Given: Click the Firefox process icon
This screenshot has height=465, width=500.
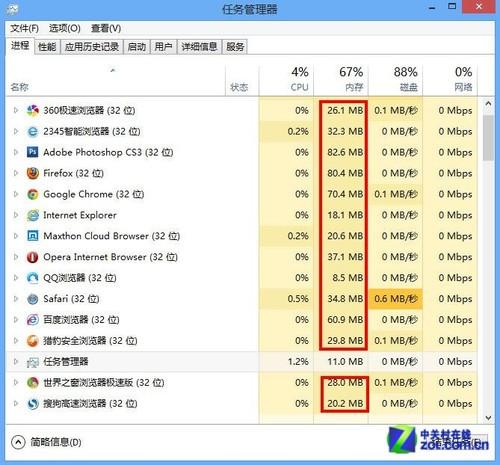Looking at the screenshot, I should (x=33, y=173).
